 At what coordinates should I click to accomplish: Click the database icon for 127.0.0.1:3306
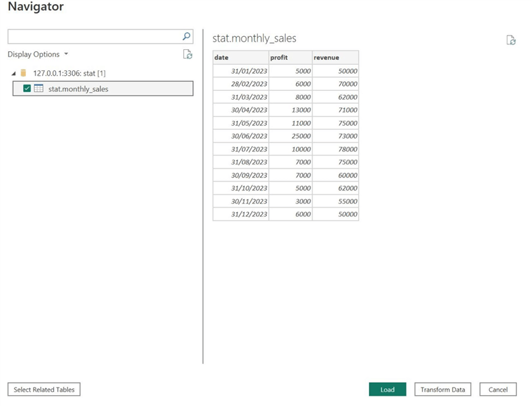(24, 73)
